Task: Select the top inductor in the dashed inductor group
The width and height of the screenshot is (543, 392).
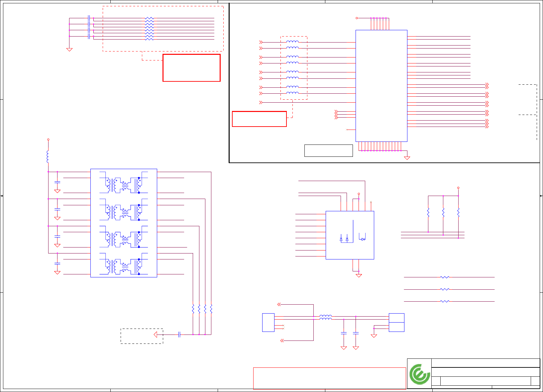Action: (x=292, y=42)
